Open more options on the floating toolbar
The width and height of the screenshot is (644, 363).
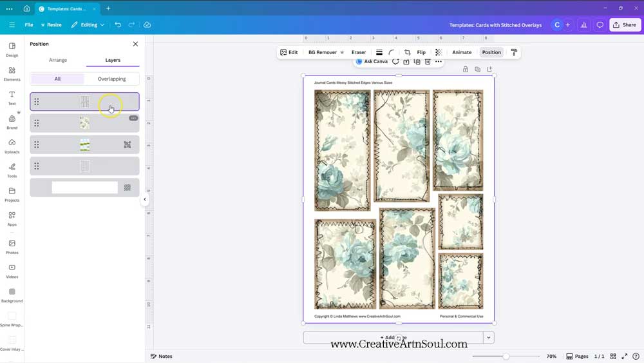click(x=439, y=62)
